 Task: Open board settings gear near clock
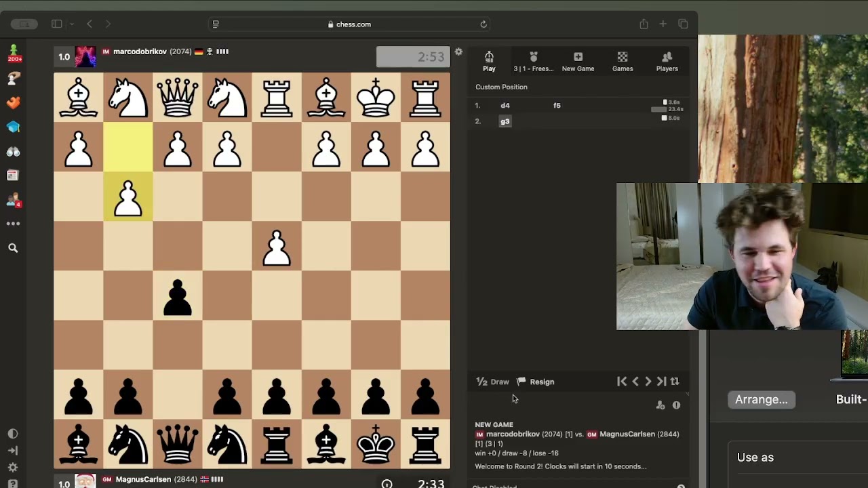coord(458,52)
